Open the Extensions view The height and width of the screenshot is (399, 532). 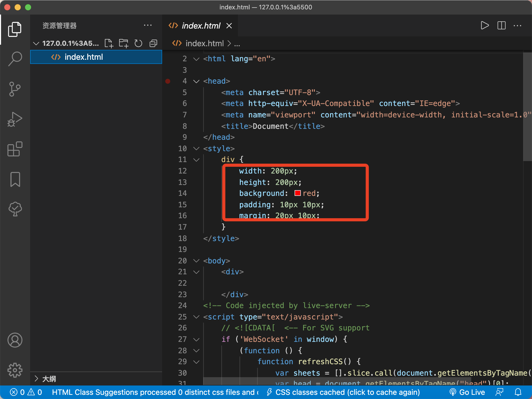point(15,149)
